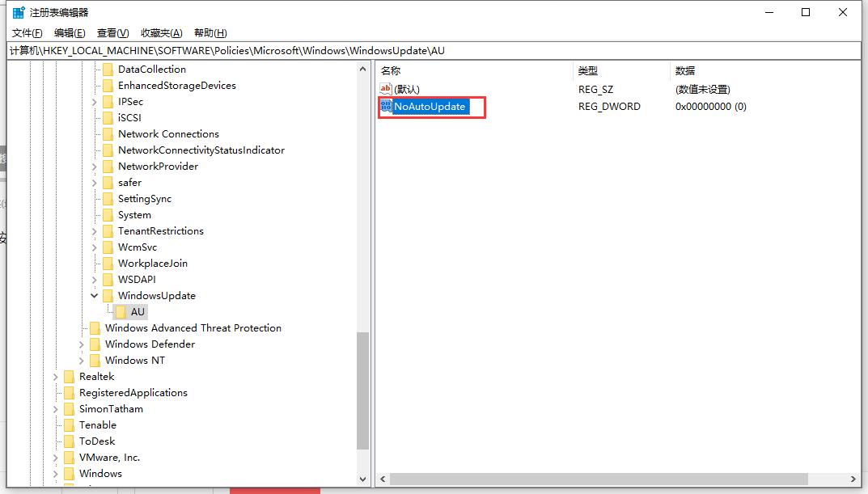This screenshot has width=868, height=494.
Task: Click the AU folder icon
Action: pyautogui.click(x=121, y=311)
